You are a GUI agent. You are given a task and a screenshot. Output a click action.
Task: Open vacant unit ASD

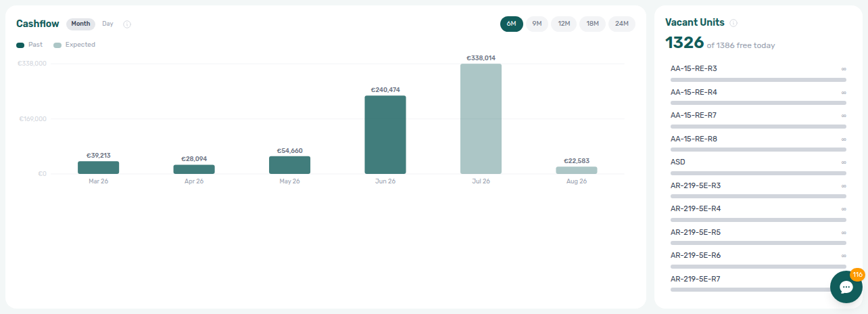(x=678, y=162)
